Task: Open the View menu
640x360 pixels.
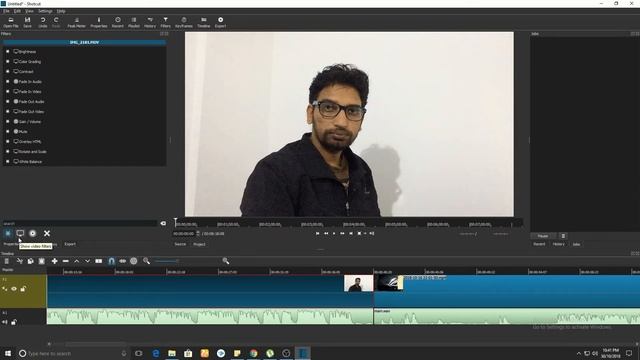Action: coord(29,11)
